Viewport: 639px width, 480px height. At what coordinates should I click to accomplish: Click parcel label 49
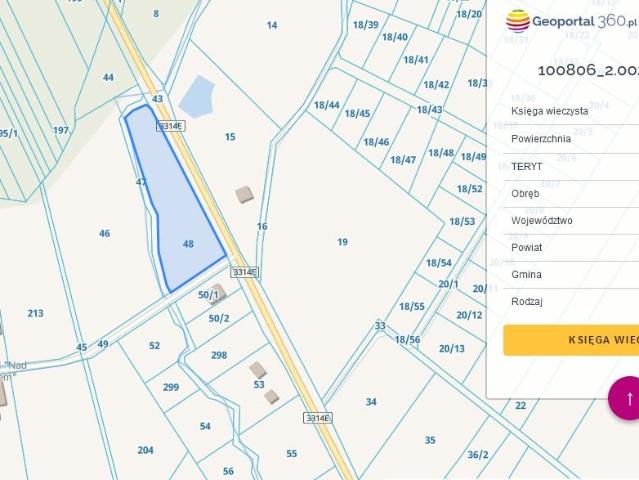click(103, 344)
